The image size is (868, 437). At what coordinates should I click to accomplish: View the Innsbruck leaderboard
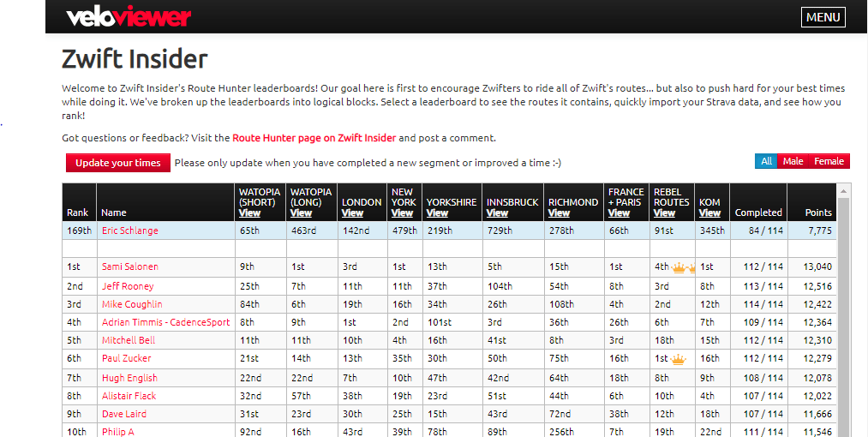tap(497, 213)
